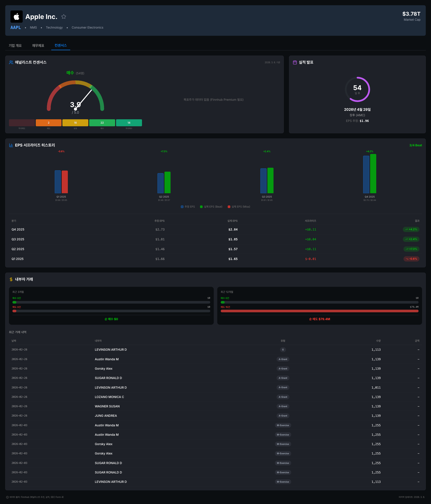
Task: Click the Apple logo icon
Action: (16, 17)
